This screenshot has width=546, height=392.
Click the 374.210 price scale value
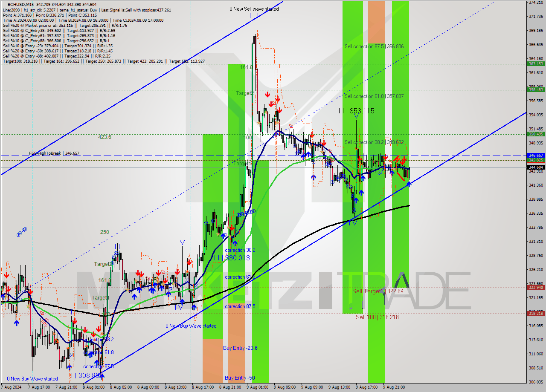coord(536,3)
